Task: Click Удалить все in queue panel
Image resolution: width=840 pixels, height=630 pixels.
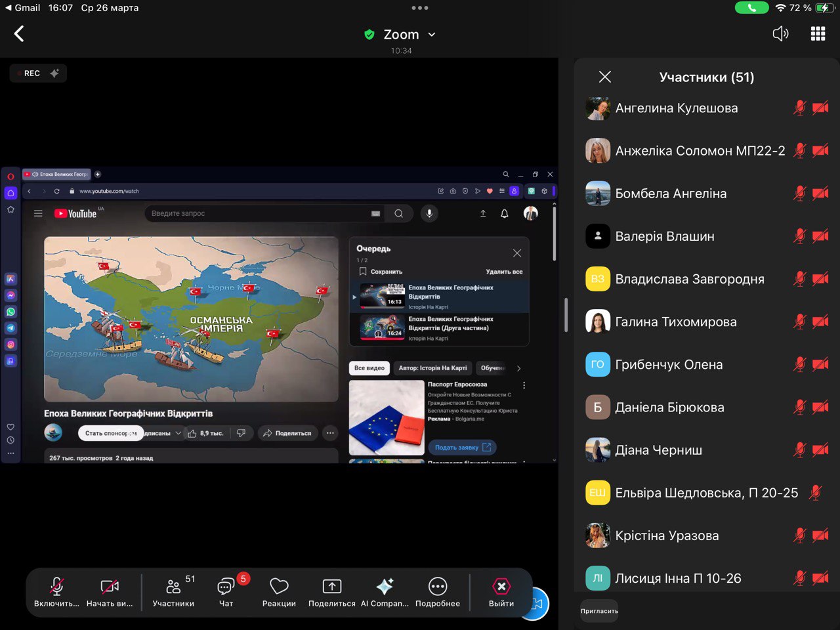Action: 504,272
